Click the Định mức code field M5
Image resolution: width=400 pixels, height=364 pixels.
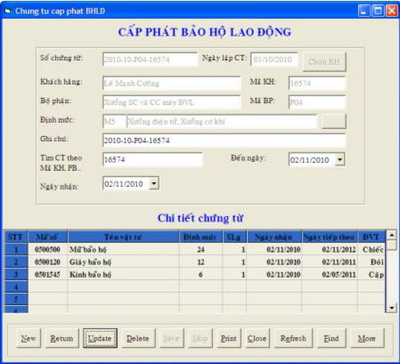pos(114,122)
